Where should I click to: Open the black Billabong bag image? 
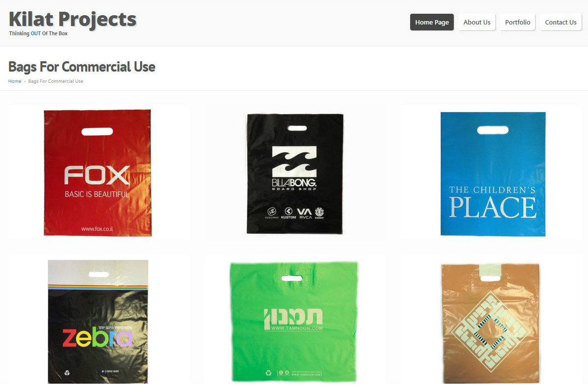[x=295, y=173]
